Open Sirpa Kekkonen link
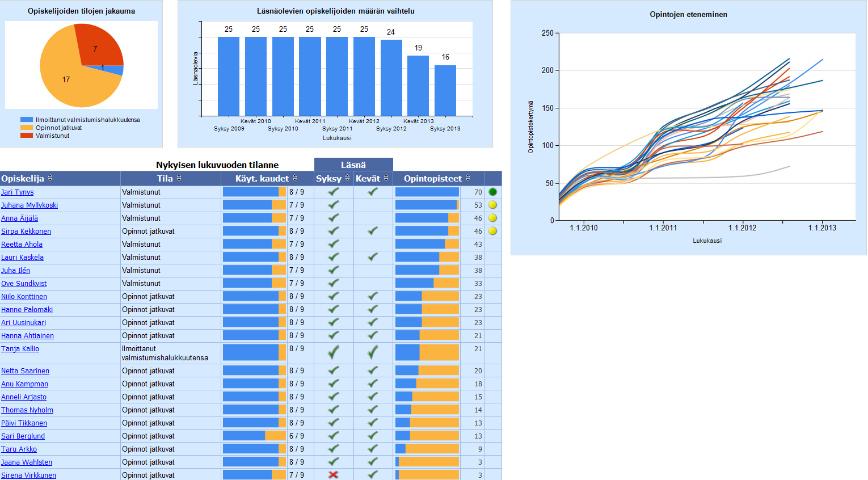Image resolution: width=868 pixels, height=480 pixels. [x=26, y=231]
